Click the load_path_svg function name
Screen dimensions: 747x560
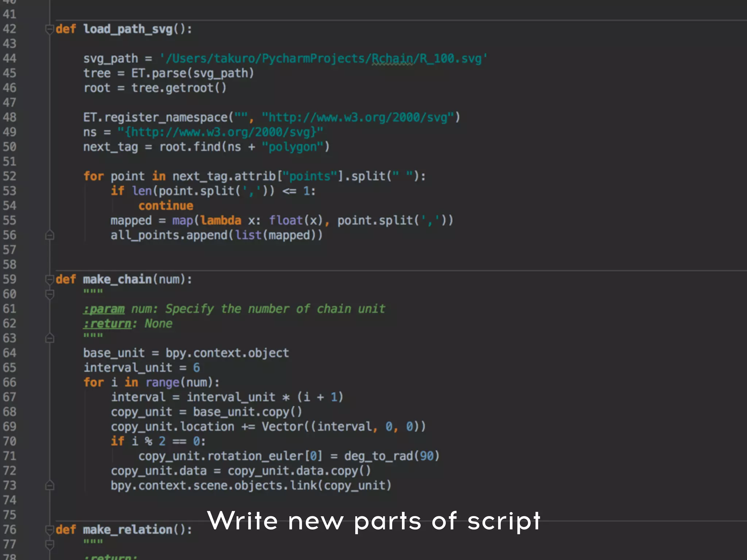click(128, 29)
